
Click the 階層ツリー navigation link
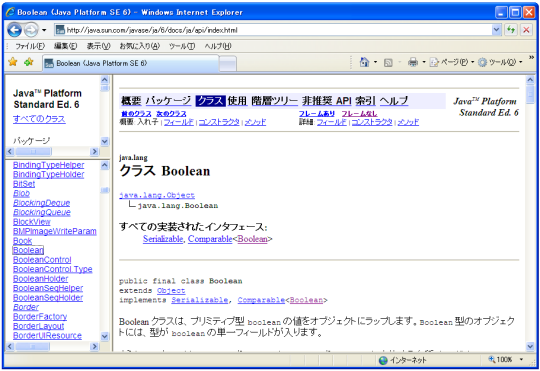274,101
